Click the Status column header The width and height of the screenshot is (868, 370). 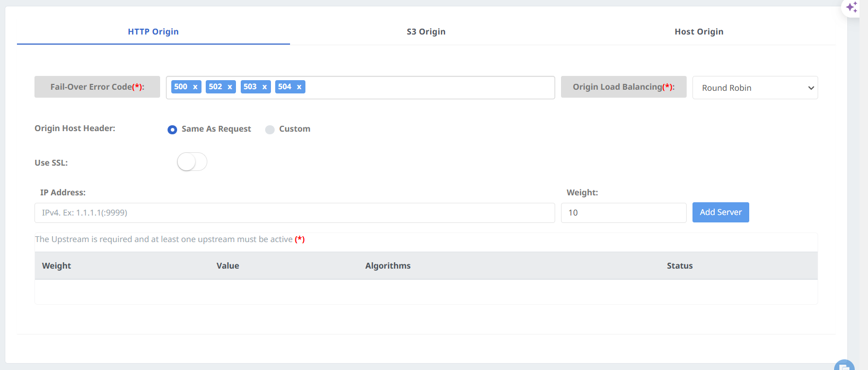pos(679,266)
